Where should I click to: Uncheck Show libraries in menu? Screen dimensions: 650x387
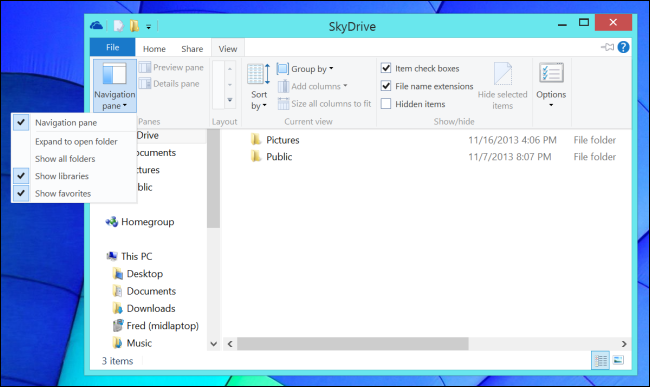click(74, 176)
